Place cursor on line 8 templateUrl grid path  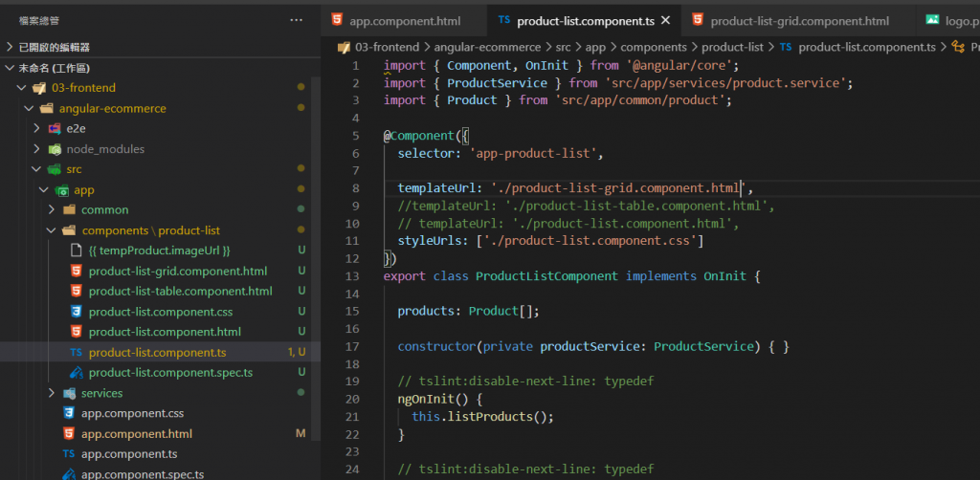[618, 187]
